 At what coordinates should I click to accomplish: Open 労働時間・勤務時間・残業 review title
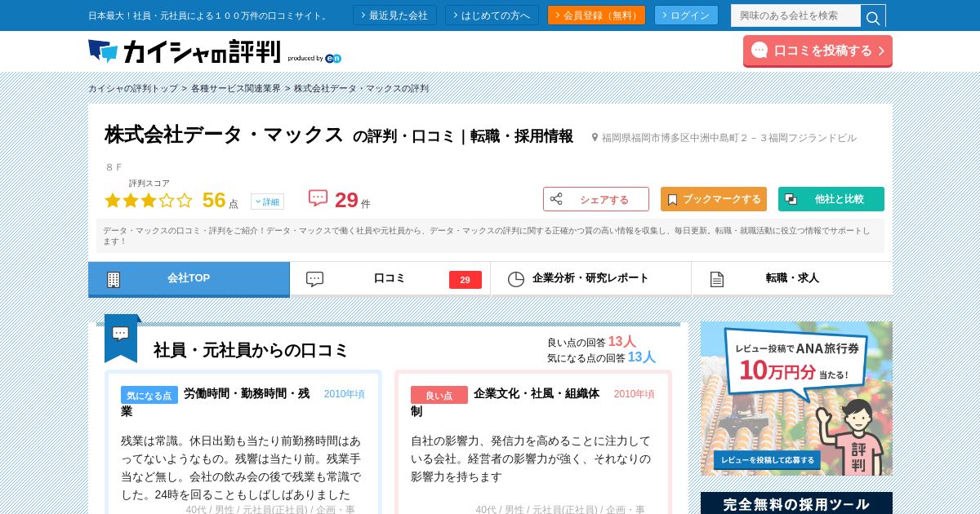[x=216, y=402]
